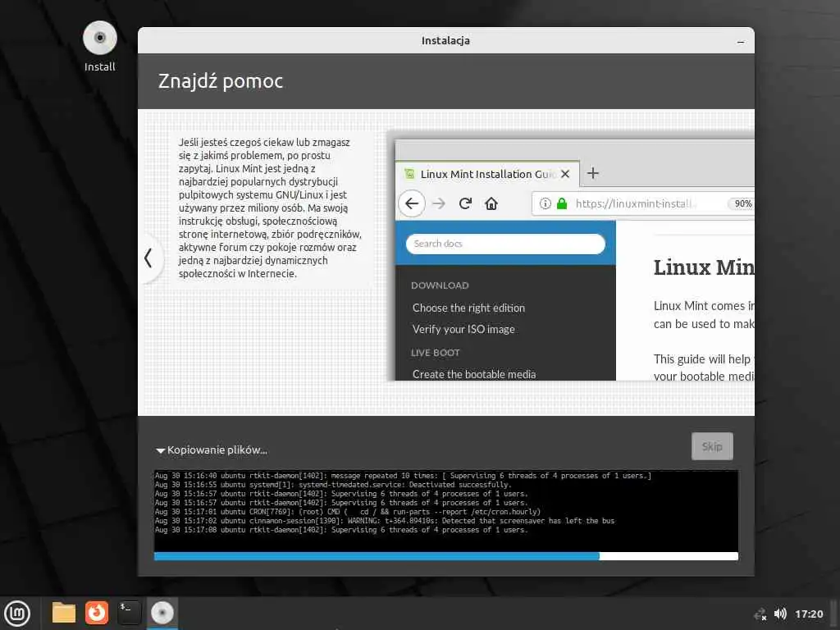
Task: Click the DOWNLOAD section heading
Action: pyautogui.click(x=440, y=285)
